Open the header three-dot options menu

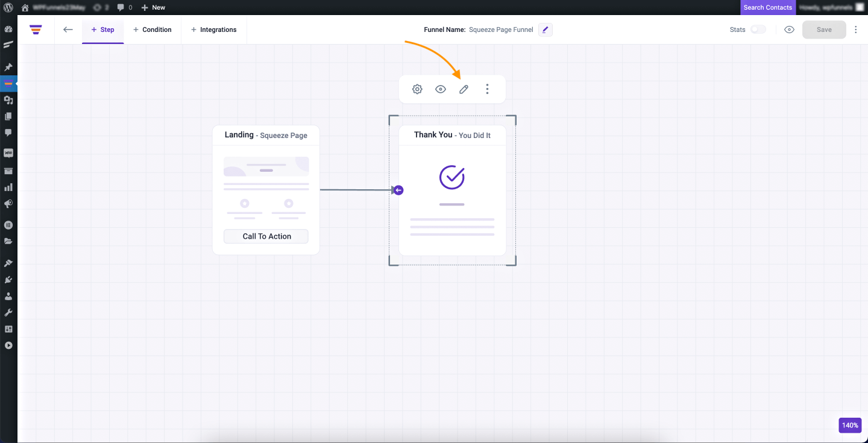855,30
